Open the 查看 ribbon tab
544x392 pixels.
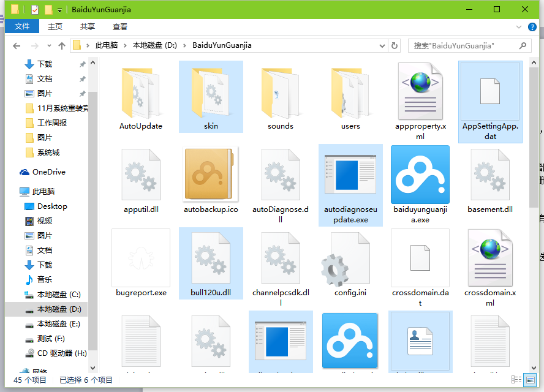point(120,26)
